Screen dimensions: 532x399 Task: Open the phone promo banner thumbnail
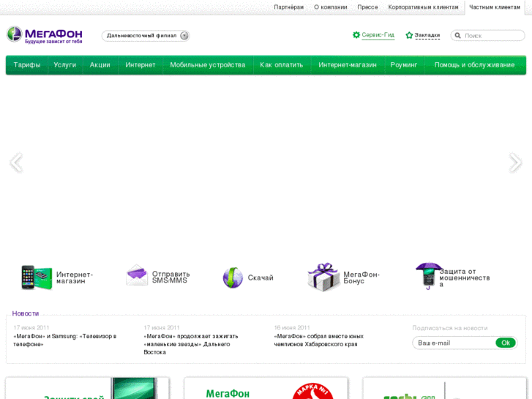[87, 388]
